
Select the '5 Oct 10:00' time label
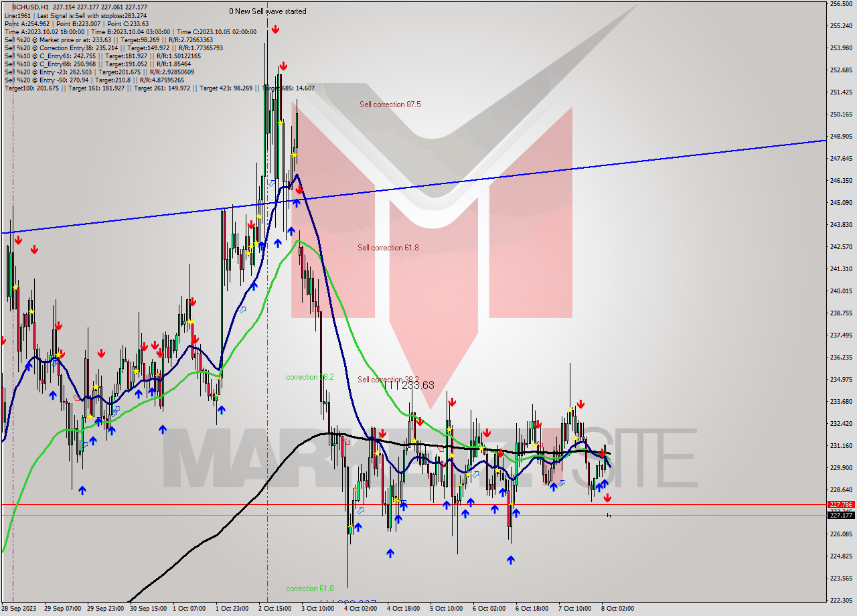point(447,609)
